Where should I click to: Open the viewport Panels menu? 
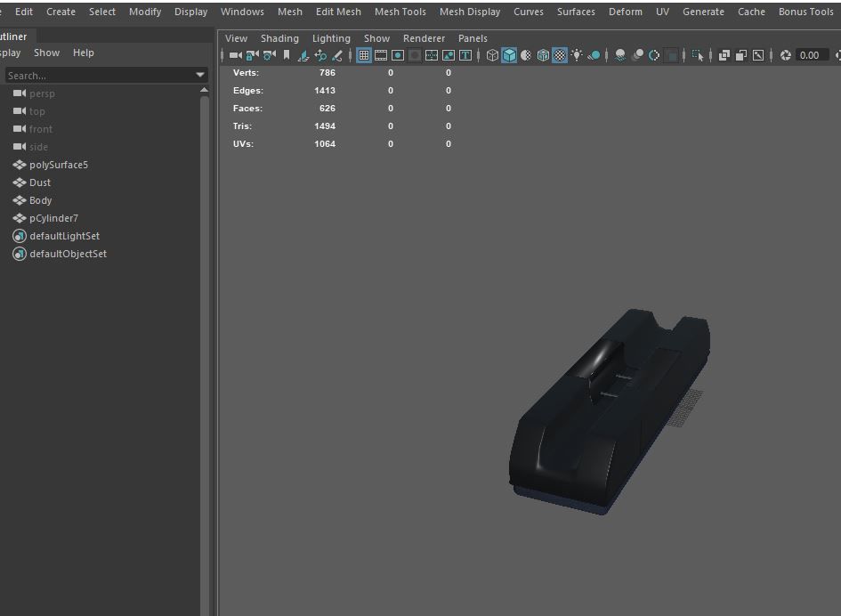(x=473, y=38)
